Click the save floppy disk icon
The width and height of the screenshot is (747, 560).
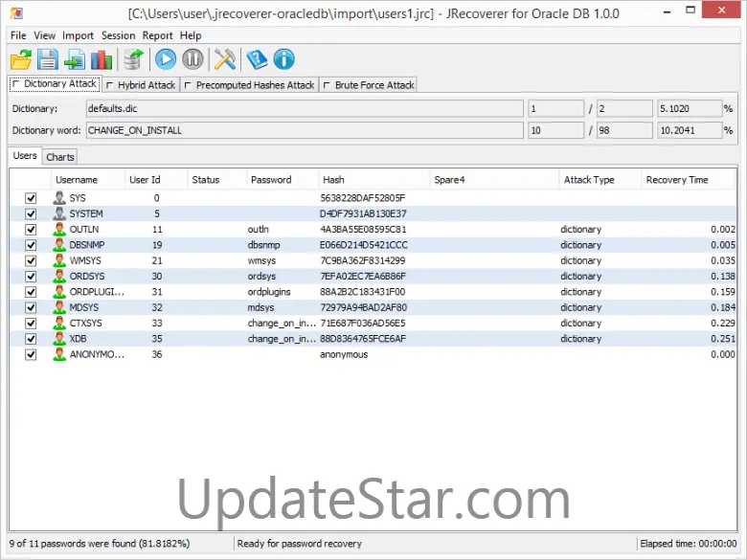coord(48,59)
